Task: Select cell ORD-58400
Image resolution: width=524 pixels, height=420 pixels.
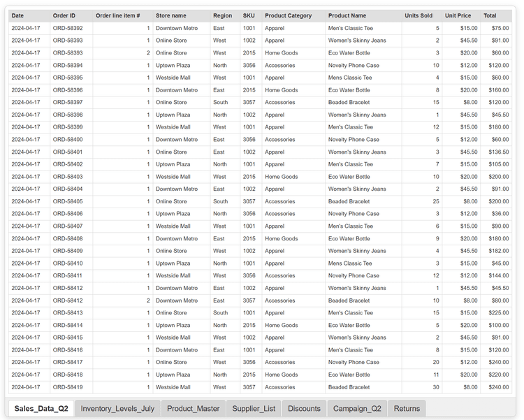Action: coord(71,140)
